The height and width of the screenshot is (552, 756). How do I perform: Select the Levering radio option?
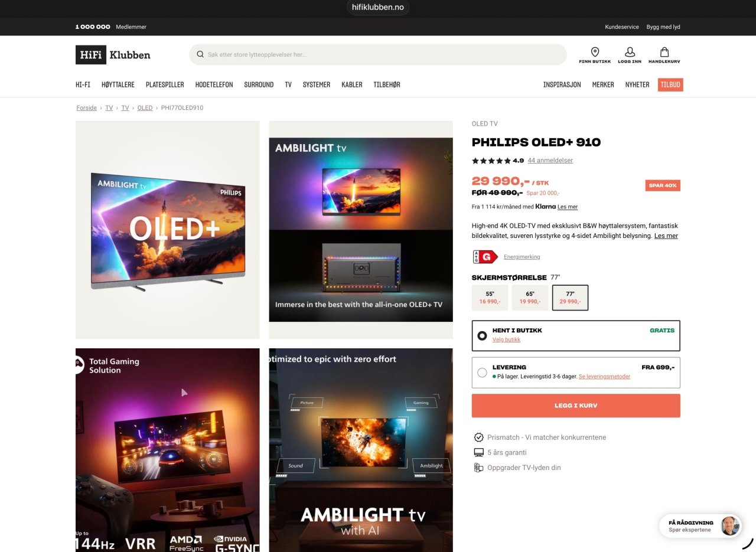pos(482,373)
